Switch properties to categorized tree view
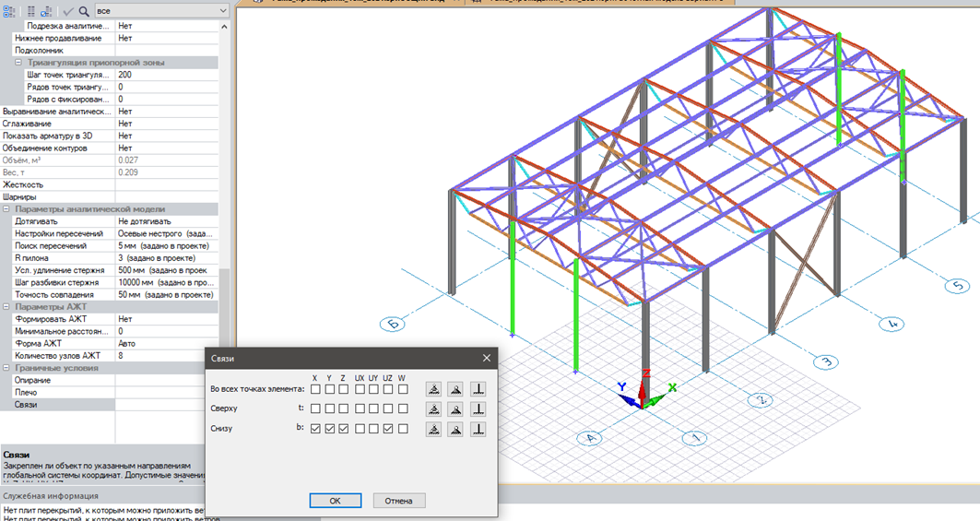The image size is (980, 521). 8,11
